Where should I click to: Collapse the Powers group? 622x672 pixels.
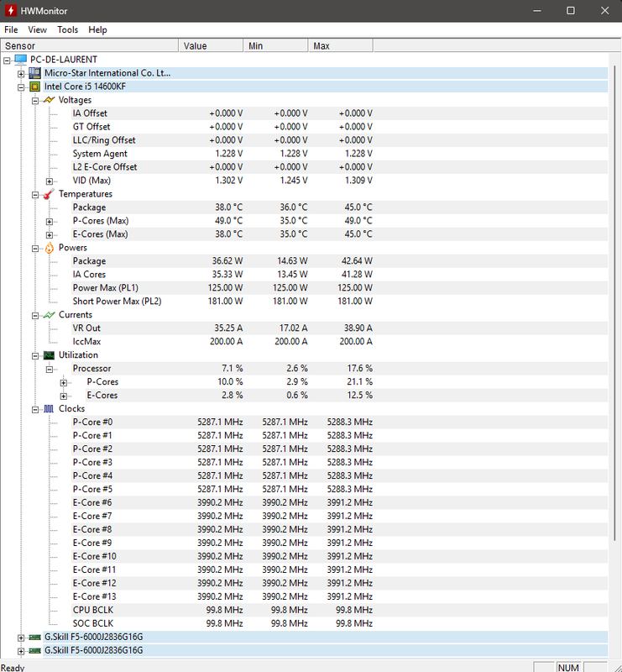coord(35,249)
